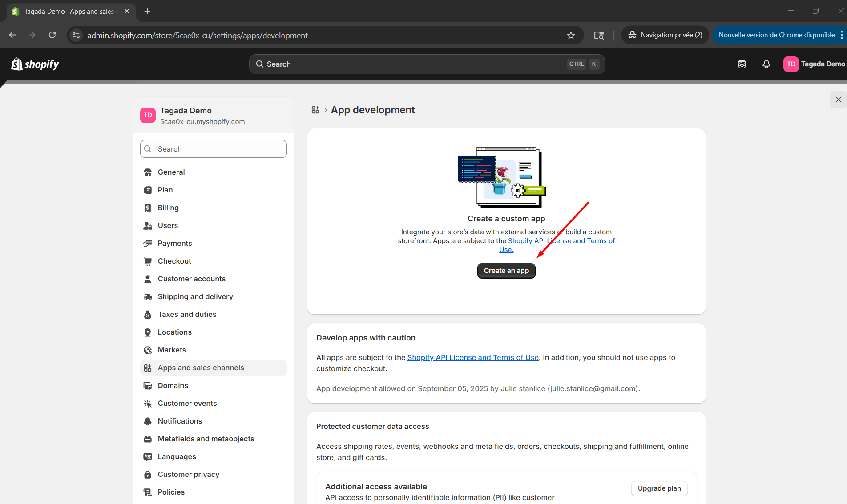Click the General store icon
The image size is (847, 504).
point(148,172)
